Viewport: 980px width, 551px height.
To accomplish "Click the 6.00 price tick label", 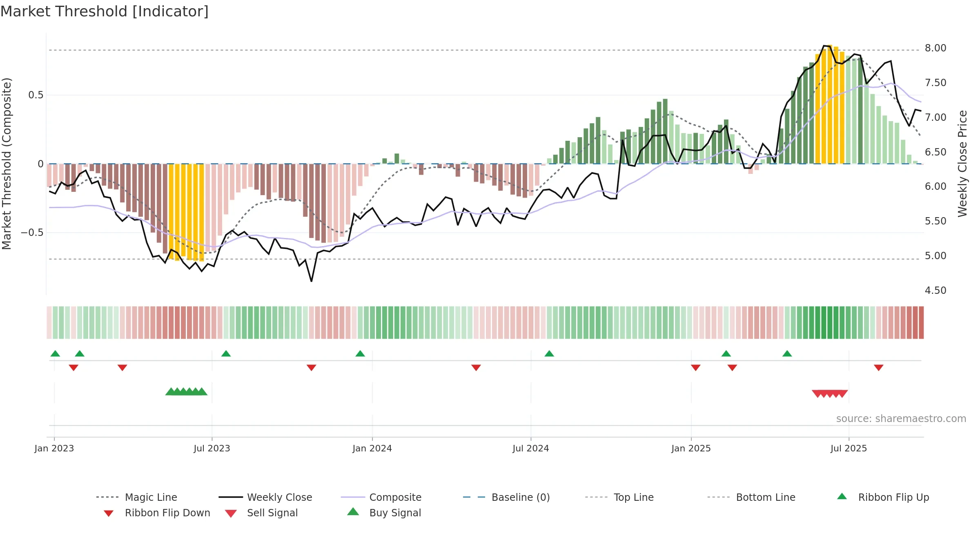I will 935,187.
